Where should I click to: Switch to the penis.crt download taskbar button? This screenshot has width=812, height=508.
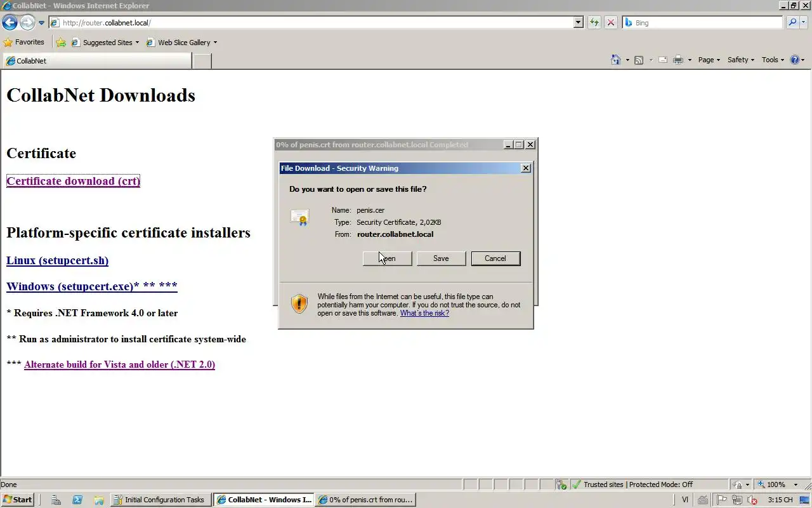pos(366,500)
